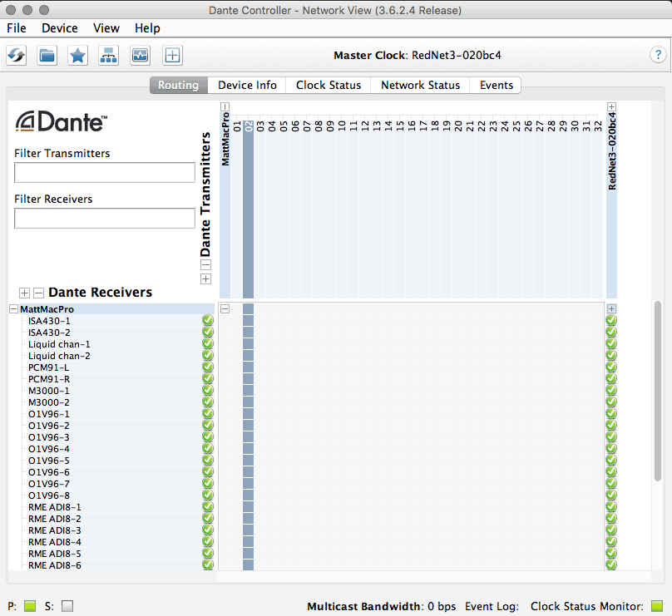This screenshot has width=672, height=616.
Task: Open the View menu
Action: pos(106,28)
